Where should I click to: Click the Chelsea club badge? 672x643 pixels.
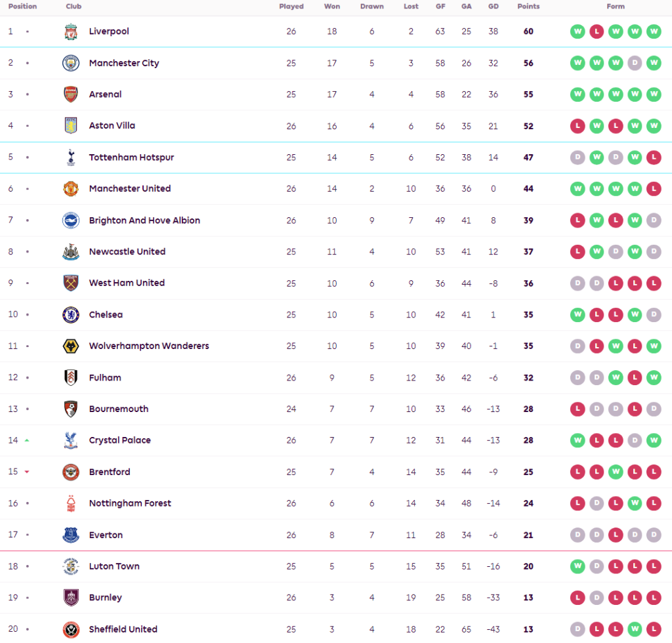pyautogui.click(x=71, y=315)
